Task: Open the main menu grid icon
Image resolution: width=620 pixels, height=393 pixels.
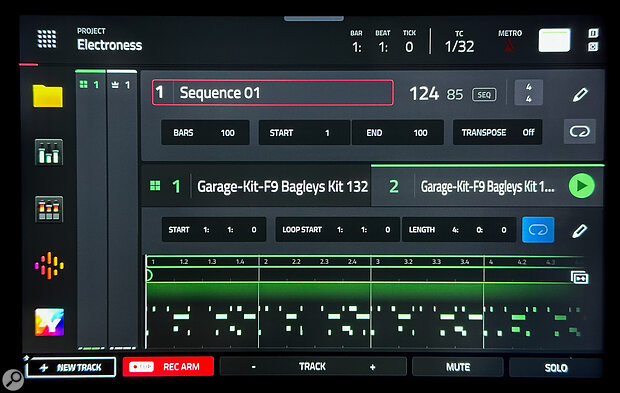Action: click(x=47, y=39)
